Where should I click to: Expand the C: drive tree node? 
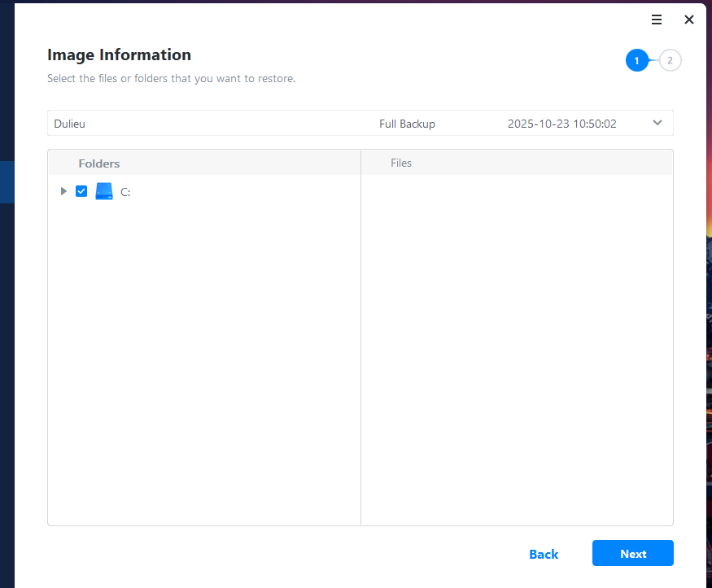click(x=64, y=192)
